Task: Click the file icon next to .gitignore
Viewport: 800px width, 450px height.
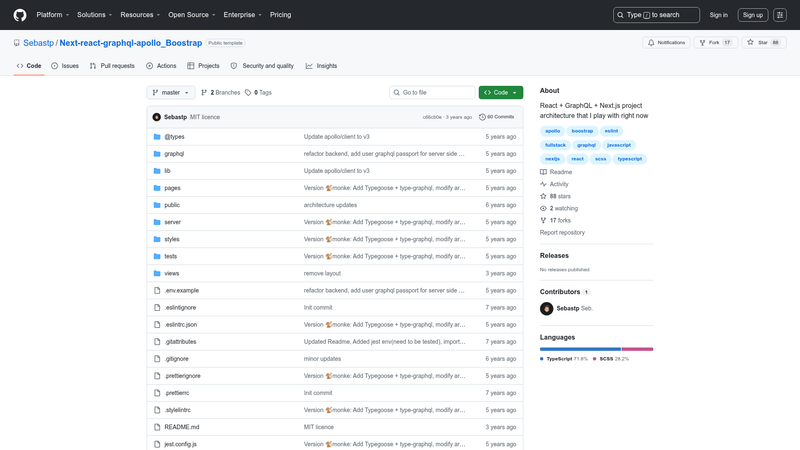Action: (x=157, y=359)
